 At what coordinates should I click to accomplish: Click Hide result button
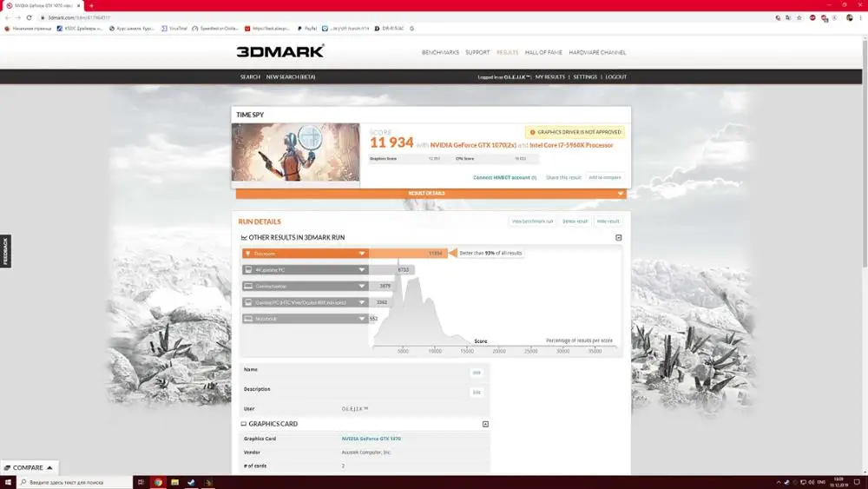(608, 221)
